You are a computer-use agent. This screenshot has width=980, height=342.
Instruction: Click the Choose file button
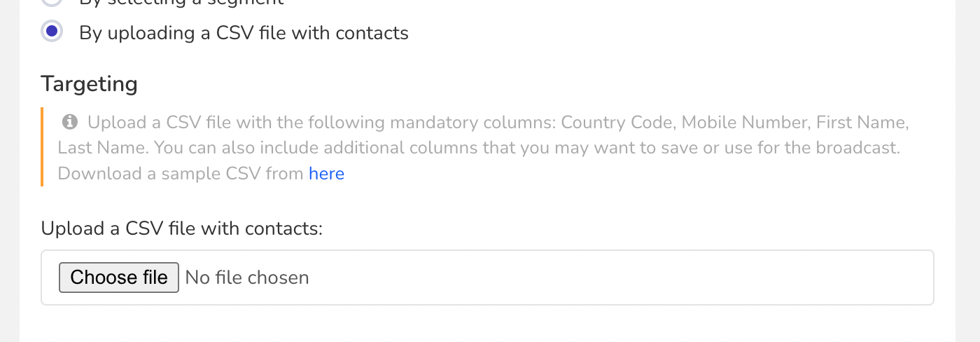[119, 278]
